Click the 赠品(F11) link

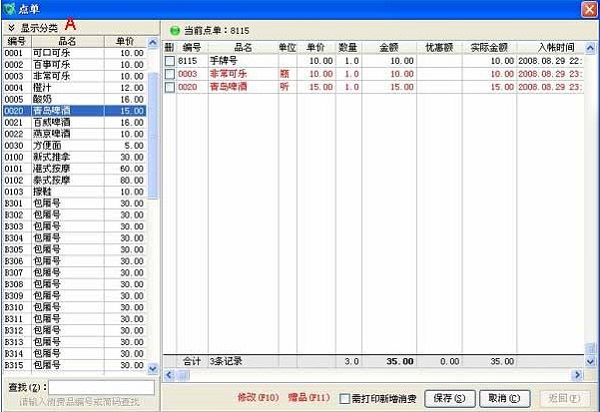tap(309, 398)
